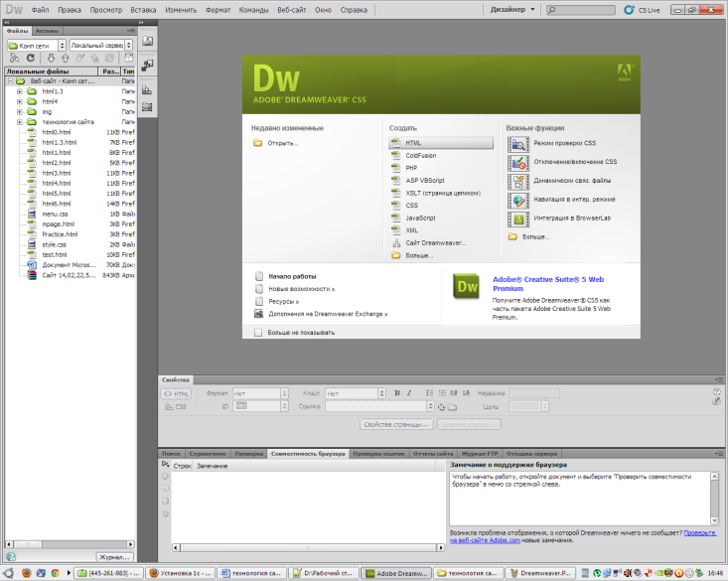
Task: Click the 'Журнал...' button in Files panel
Action: coord(114,557)
